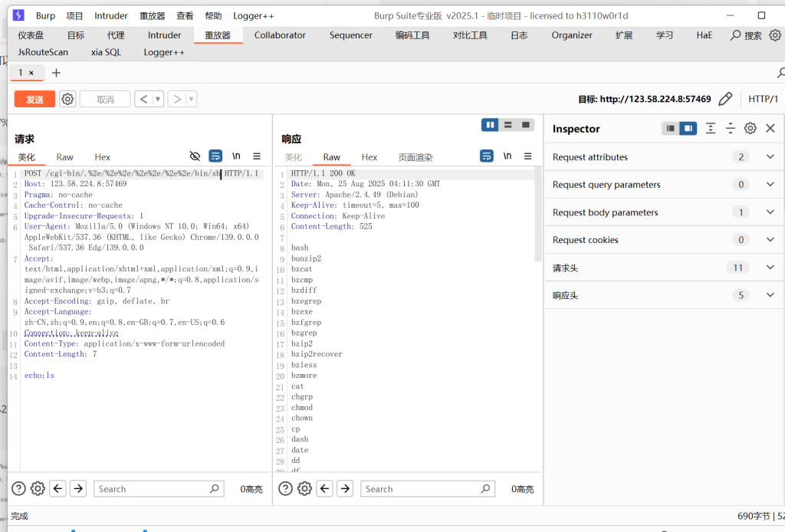Viewport: 785px width, 532px height.
Task: Collapse all Inspector sections
Action: [731, 129]
